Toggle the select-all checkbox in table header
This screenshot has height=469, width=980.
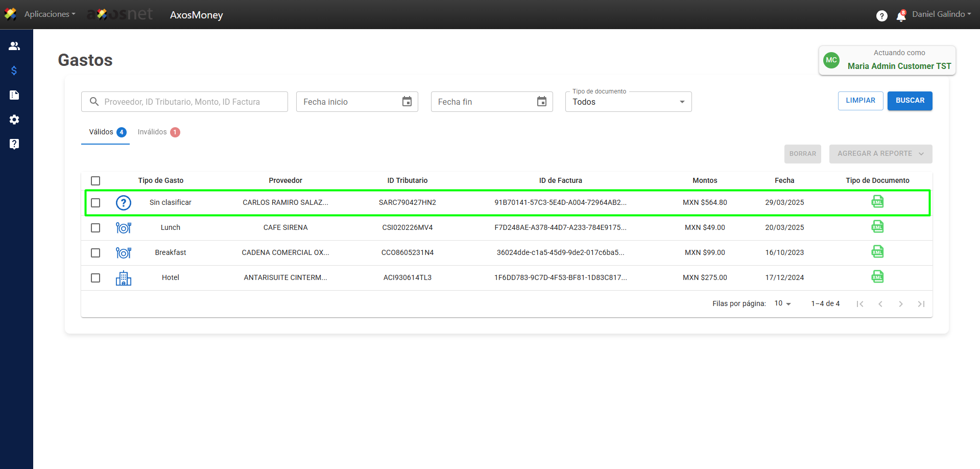[x=95, y=181]
